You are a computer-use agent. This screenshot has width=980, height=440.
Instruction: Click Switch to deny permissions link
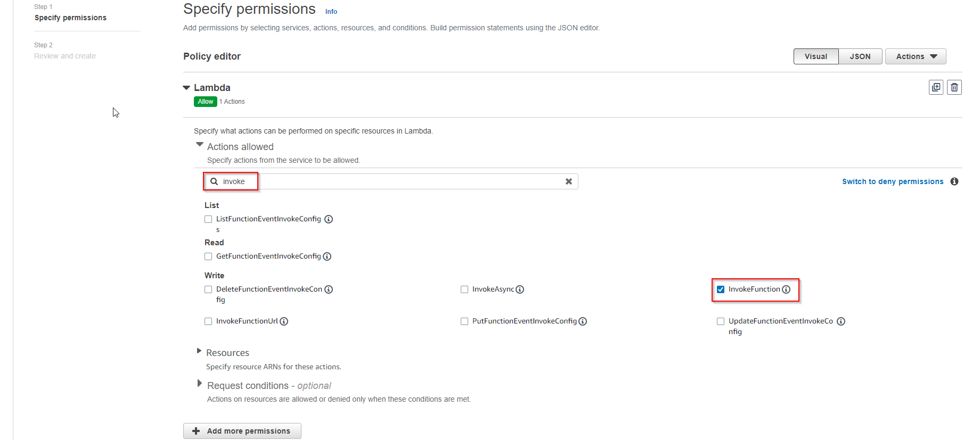tap(893, 181)
